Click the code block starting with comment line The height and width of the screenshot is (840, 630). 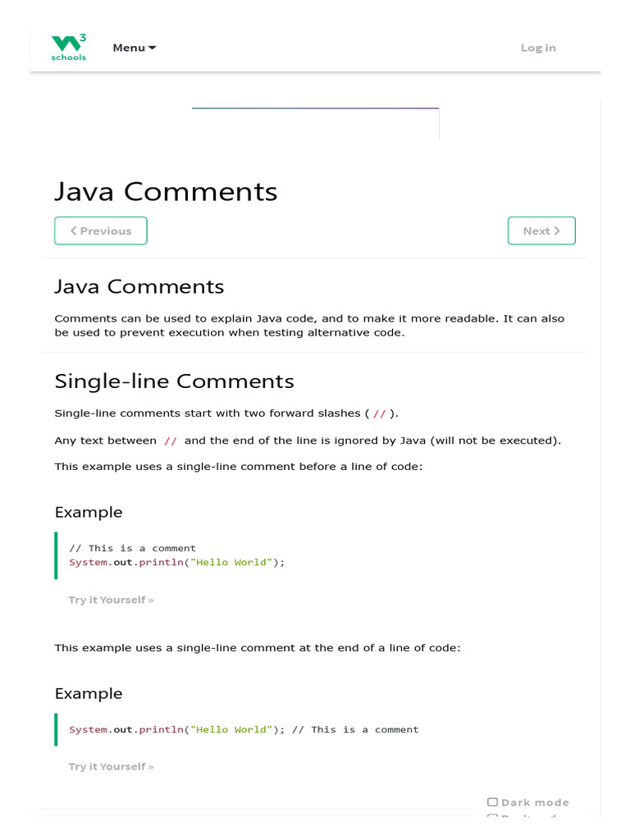point(246,555)
